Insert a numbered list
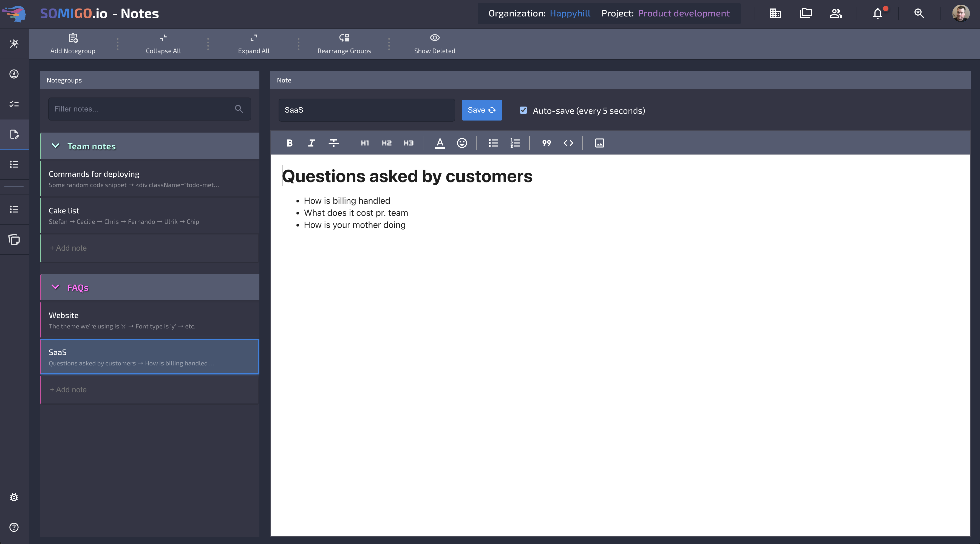 [515, 143]
